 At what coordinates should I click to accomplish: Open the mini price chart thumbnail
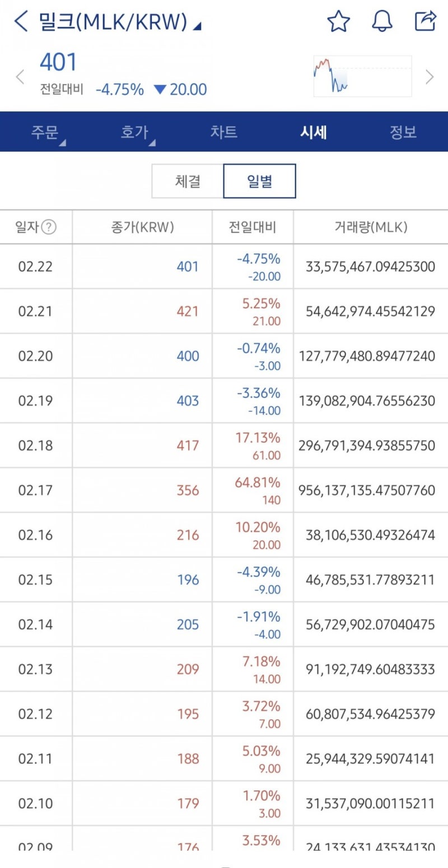point(362,76)
